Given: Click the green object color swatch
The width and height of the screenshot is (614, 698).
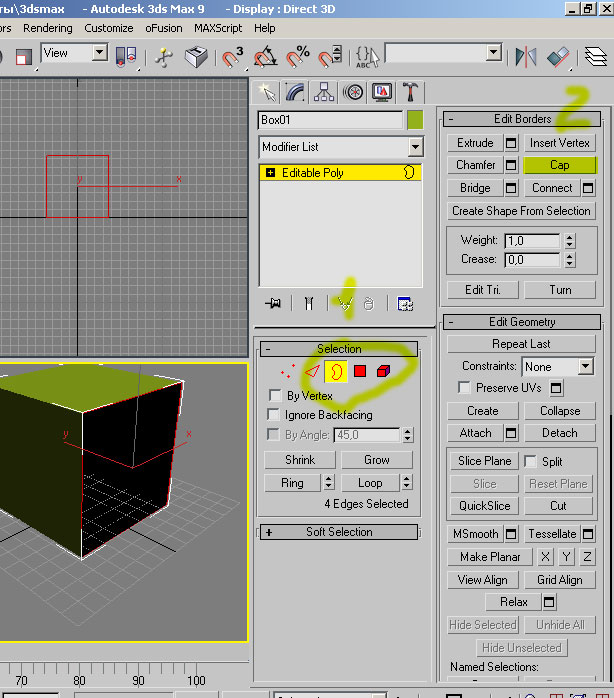Looking at the screenshot, I should (x=415, y=120).
